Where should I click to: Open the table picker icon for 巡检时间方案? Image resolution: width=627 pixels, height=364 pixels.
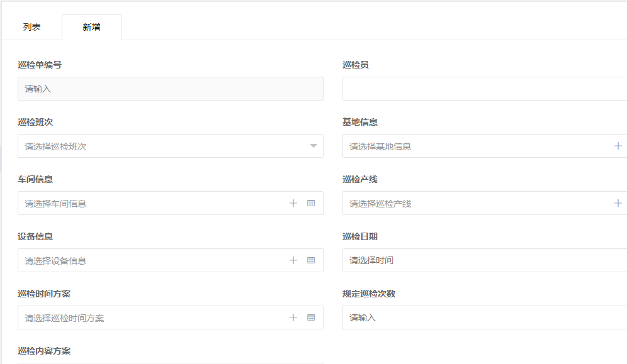coord(311,317)
